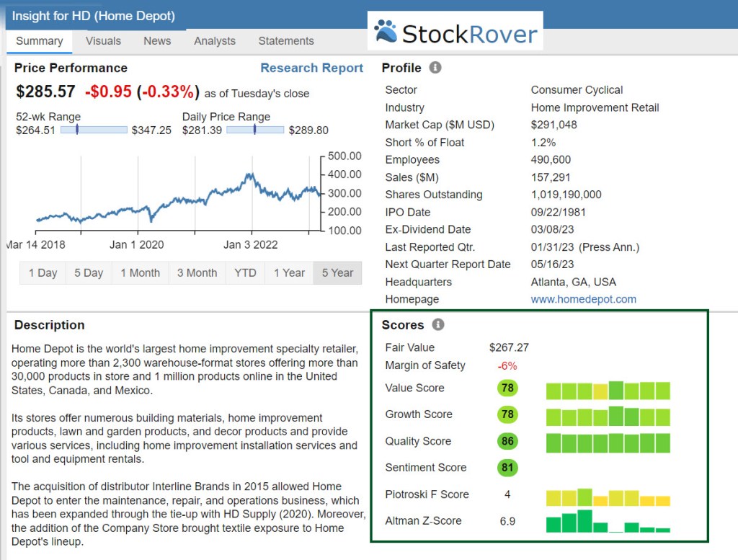This screenshot has width=738, height=560.
Task: Click the green Value Score 78 badge
Action: click(x=507, y=388)
